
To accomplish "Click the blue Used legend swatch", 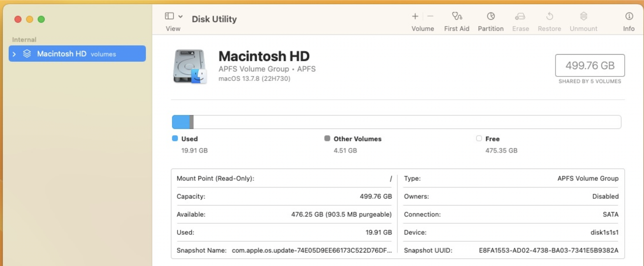I will (175, 138).
